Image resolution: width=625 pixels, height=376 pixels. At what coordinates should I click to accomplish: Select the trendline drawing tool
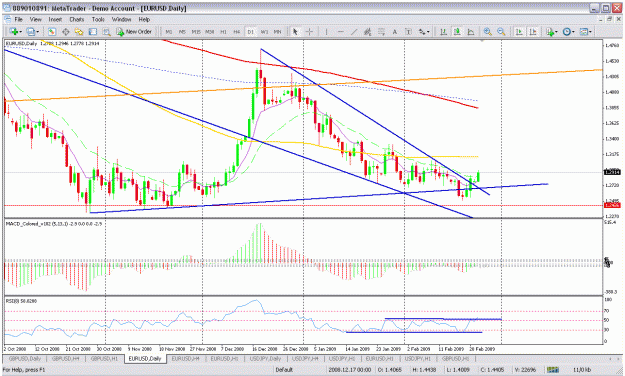click(x=354, y=31)
